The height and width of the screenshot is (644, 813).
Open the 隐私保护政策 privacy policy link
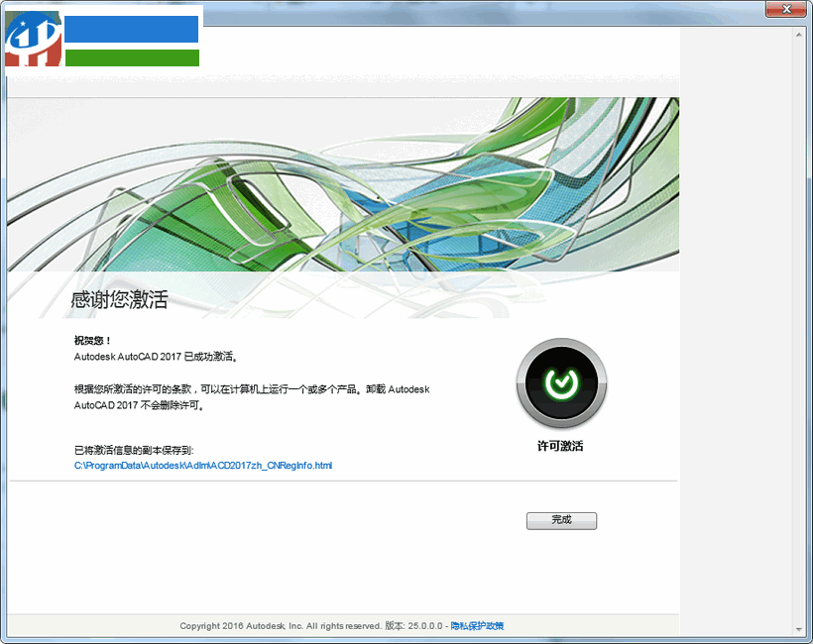[x=476, y=626]
